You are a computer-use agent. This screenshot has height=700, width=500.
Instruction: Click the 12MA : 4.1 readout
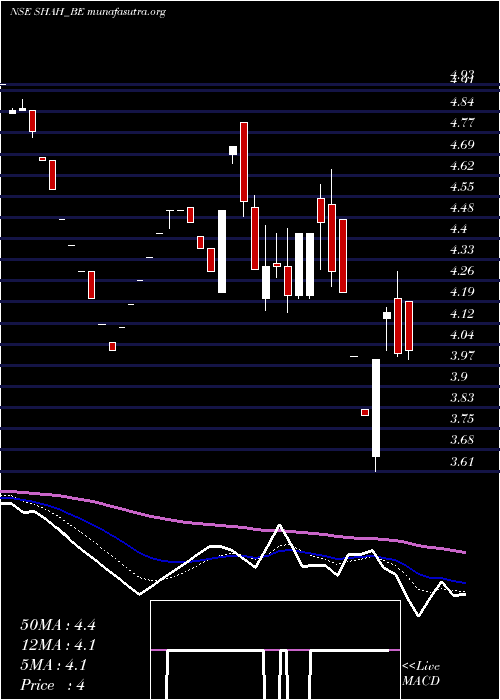pos(58,645)
